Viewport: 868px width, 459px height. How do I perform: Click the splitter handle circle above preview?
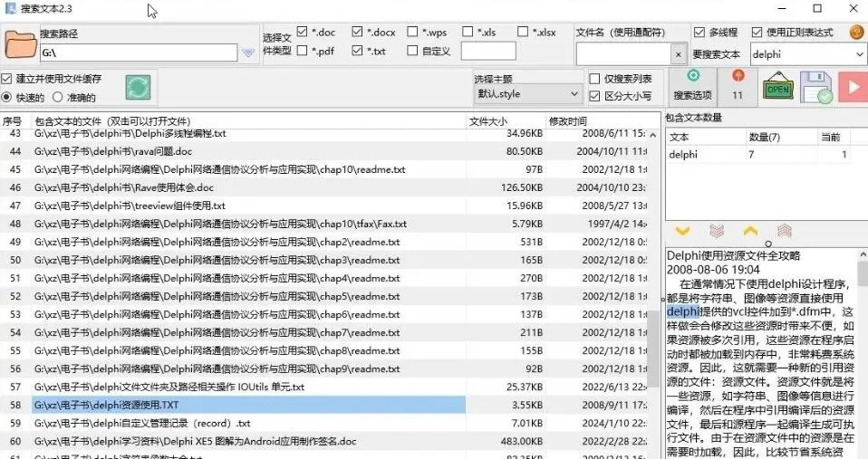click(767, 244)
